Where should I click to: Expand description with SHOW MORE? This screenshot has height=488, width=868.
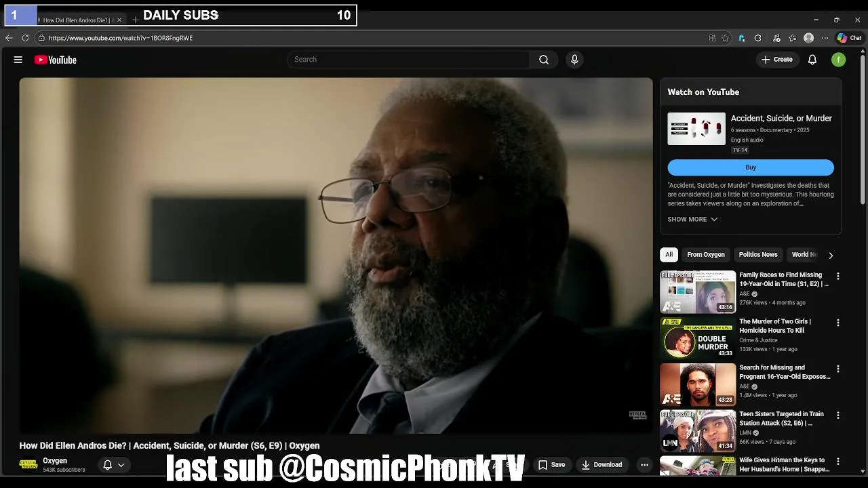(692, 220)
